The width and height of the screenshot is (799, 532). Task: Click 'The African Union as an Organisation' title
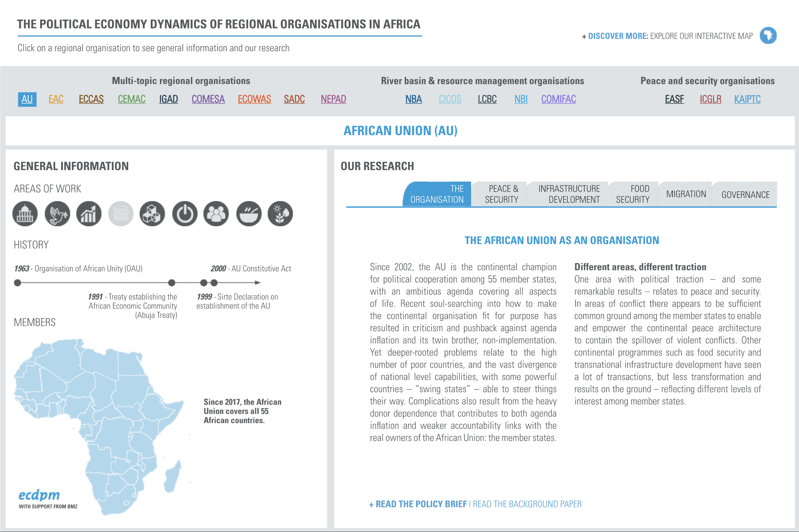pyautogui.click(x=562, y=241)
